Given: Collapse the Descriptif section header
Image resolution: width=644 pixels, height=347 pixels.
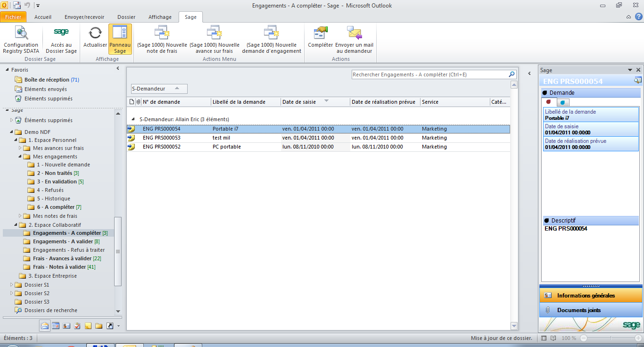Looking at the screenshot, I should click(591, 221).
